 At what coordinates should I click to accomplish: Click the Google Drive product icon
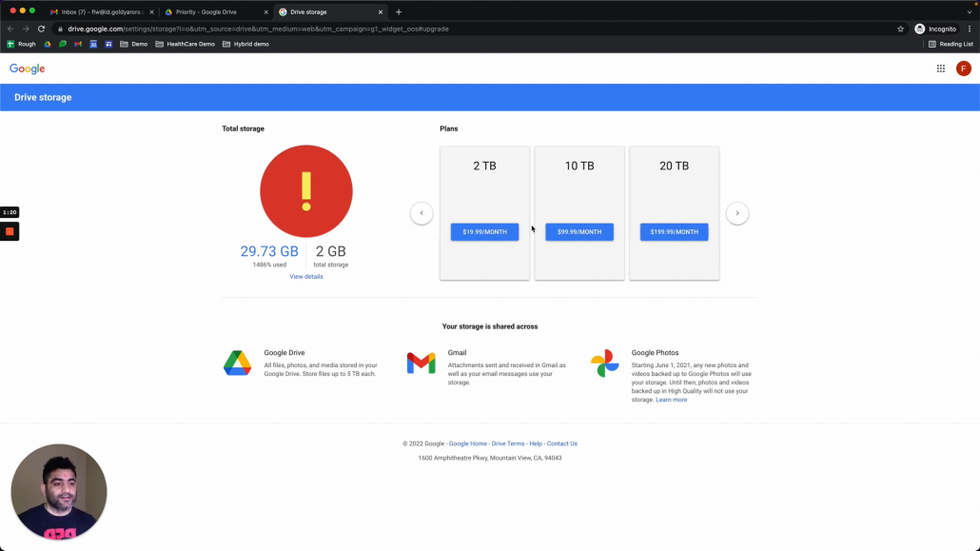(x=238, y=364)
